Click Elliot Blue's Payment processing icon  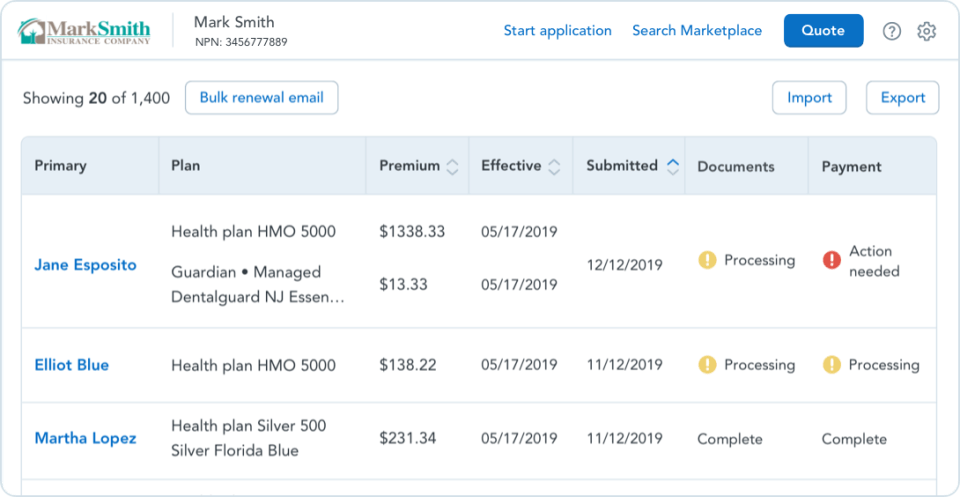click(831, 365)
